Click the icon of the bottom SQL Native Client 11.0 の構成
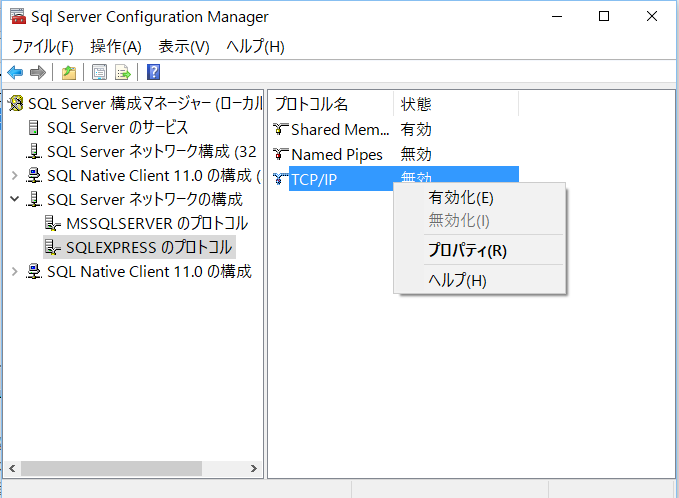The width and height of the screenshot is (679, 498). [34, 272]
